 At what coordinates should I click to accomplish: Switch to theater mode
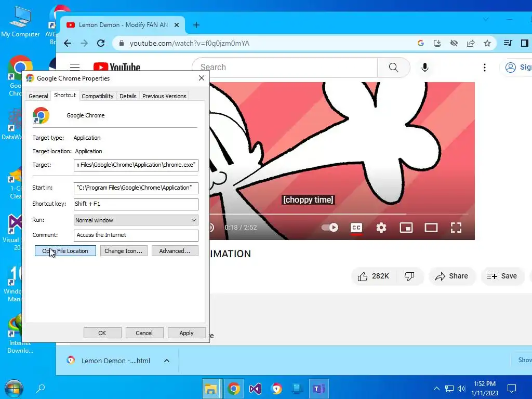coord(431,228)
